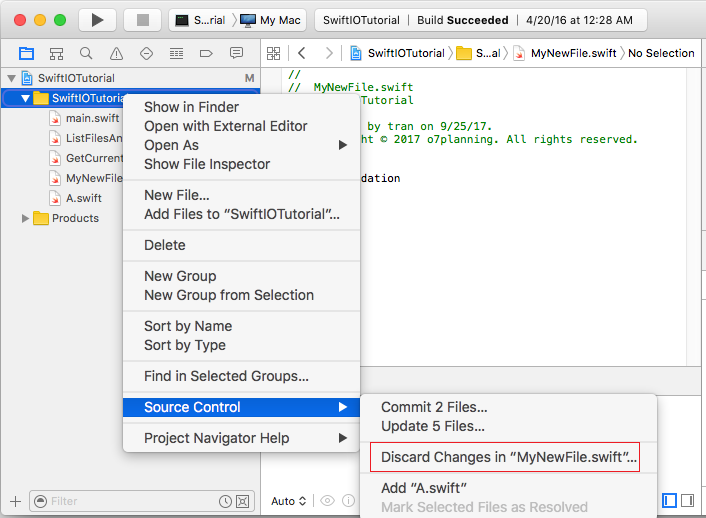Viewport: 706px width, 518px height.
Task: Click MyNewFile.swift in the jump bar
Action: click(565, 53)
